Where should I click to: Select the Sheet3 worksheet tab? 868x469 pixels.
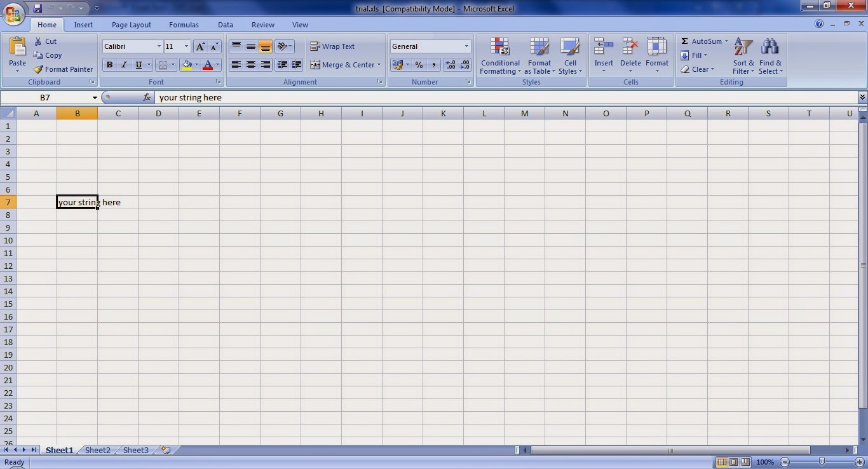click(x=135, y=450)
